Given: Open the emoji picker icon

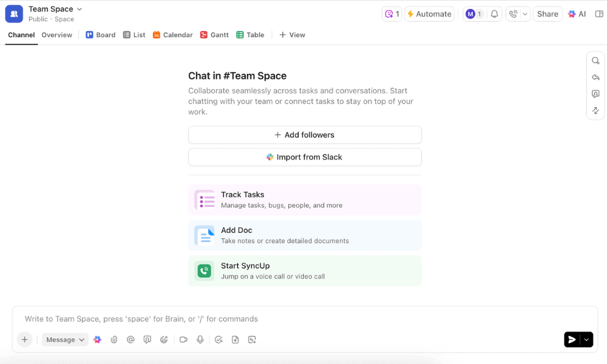Looking at the screenshot, I should [164, 340].
